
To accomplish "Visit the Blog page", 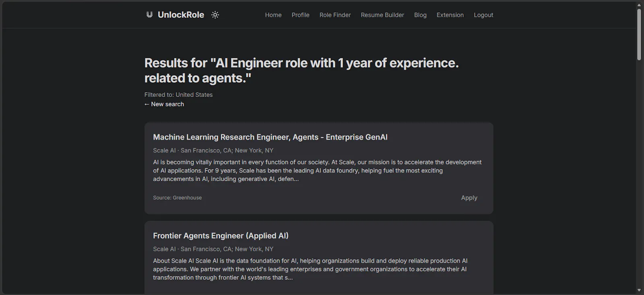I will point(420,15).
